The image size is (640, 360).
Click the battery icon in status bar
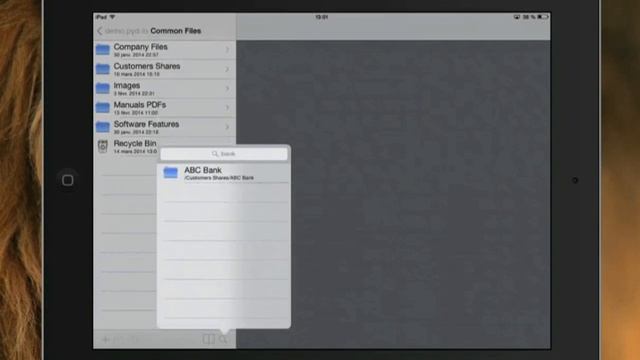(x=543, y=17)
